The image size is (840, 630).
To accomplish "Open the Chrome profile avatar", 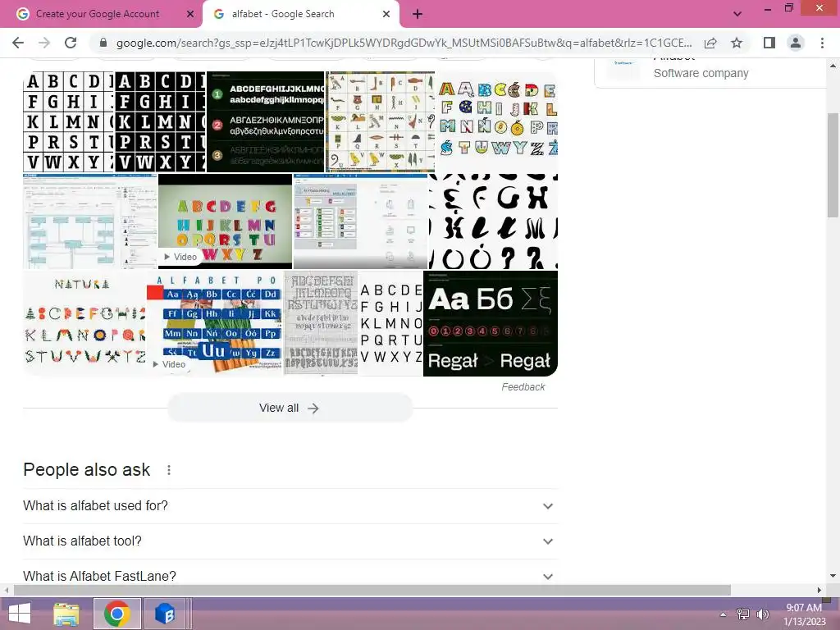I will coord(796,43).
